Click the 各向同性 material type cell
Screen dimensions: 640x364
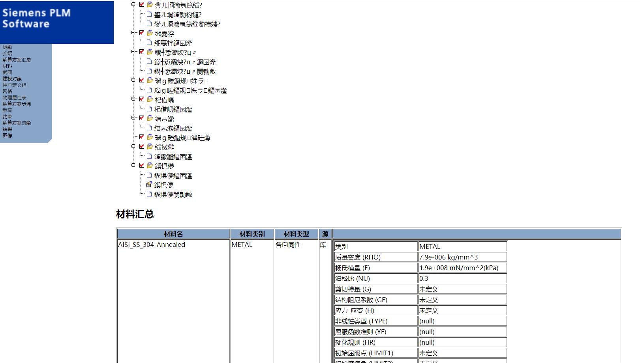[x=288, y=245]
